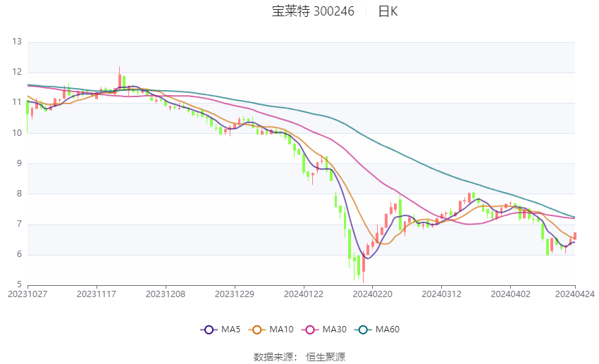Toggle the MA10 orange legend marker

(x=257, y=330)
